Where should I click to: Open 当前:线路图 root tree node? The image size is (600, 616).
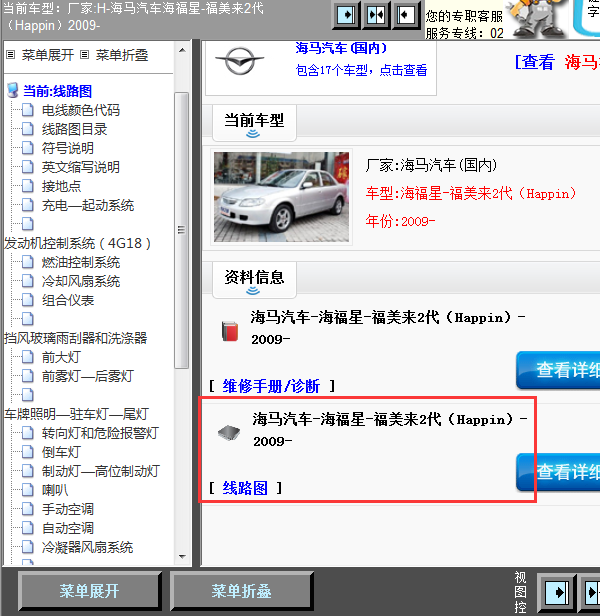pyautogui.click(x=57, y=91)
